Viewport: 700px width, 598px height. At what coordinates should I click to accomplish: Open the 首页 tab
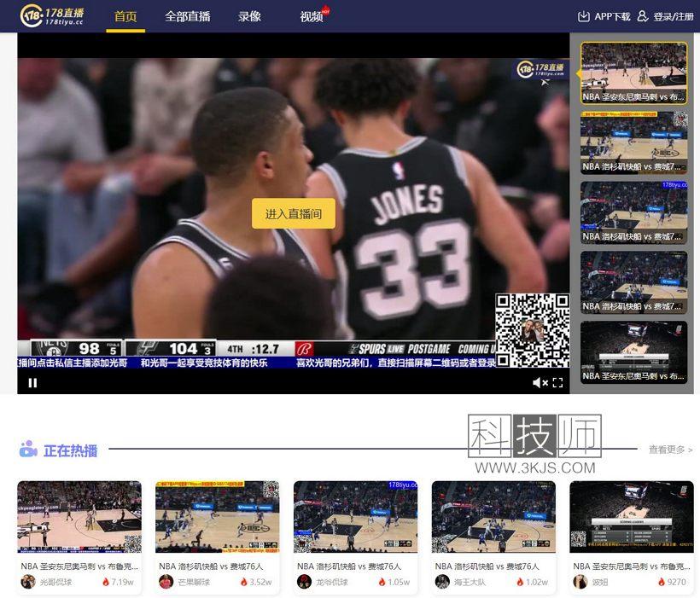pos(125,16)
